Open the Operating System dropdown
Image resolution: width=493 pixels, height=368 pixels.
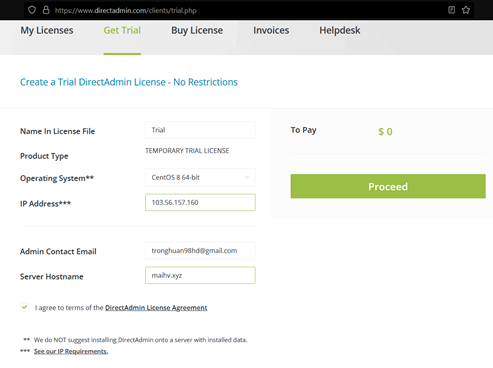[x=200, y=177]
